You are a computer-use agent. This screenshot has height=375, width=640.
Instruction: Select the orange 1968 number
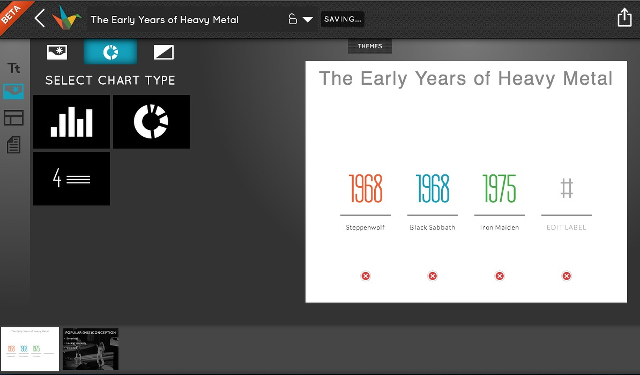tap(366, 188)
